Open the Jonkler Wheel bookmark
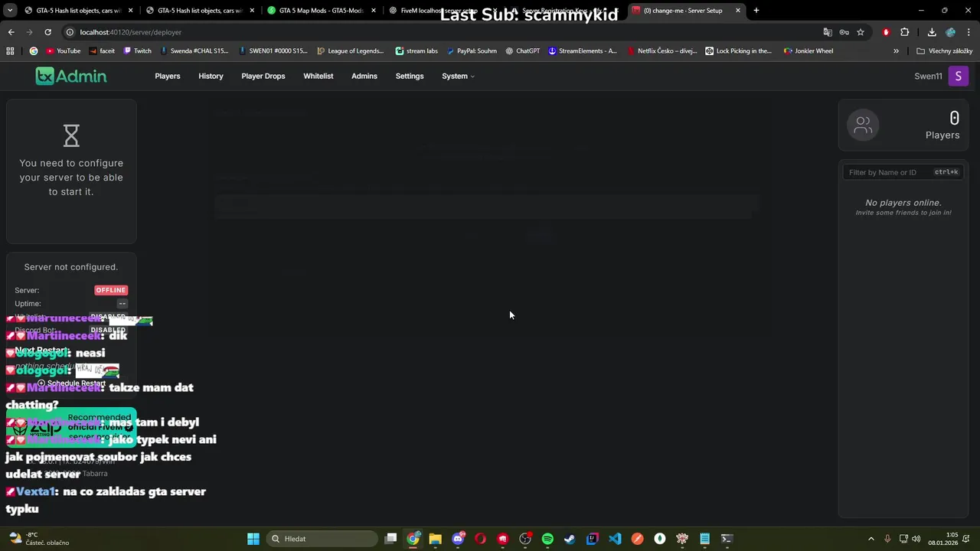 [808, 51]
